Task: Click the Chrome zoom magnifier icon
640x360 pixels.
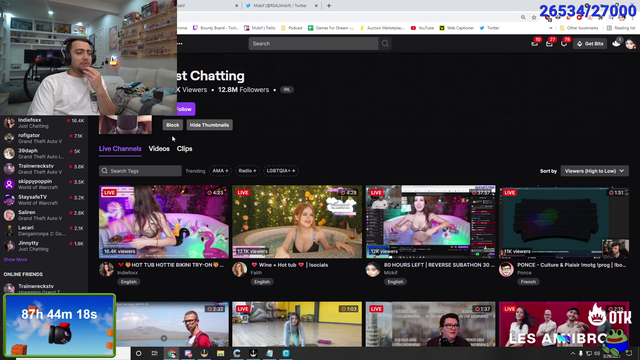Action: point(523,18)
